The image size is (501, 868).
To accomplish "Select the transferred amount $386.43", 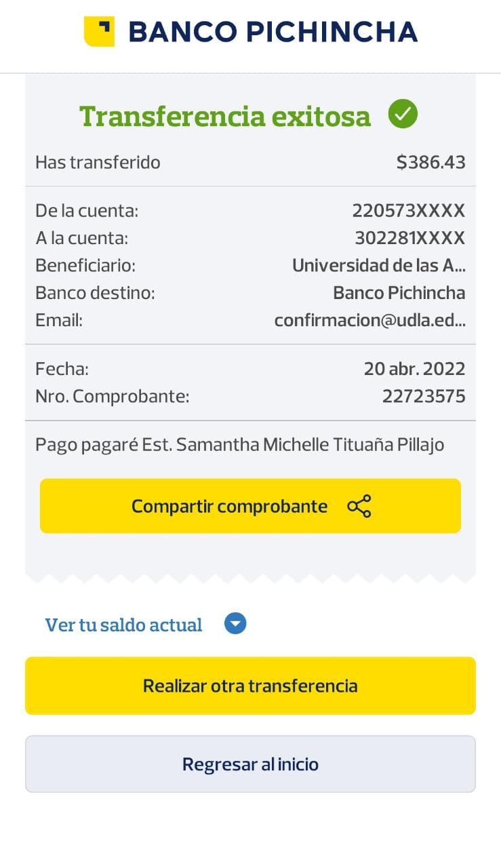I will coord(430,163).
